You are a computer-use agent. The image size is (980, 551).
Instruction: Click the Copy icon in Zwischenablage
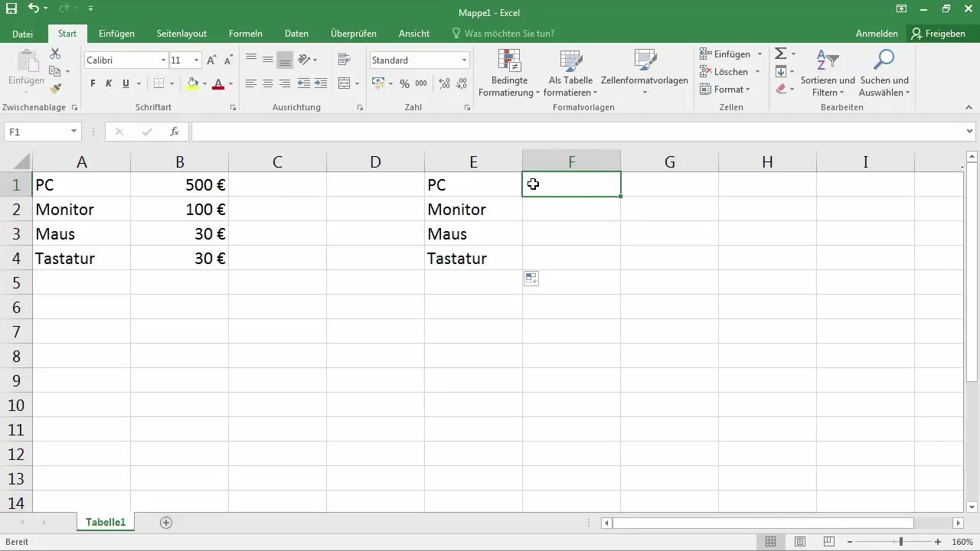pos(55,71)
